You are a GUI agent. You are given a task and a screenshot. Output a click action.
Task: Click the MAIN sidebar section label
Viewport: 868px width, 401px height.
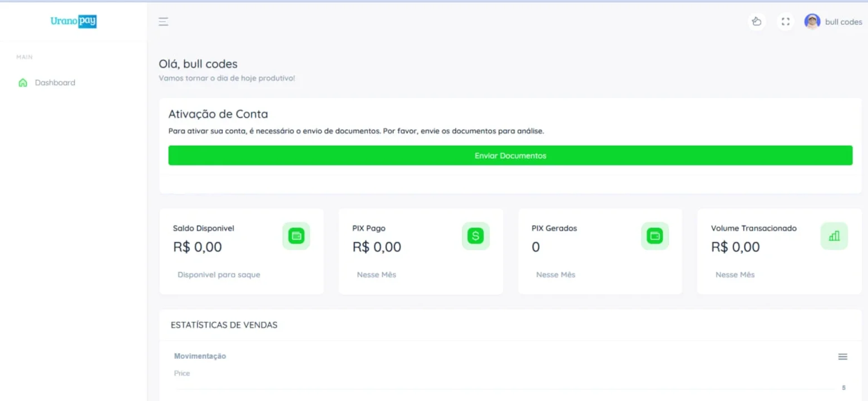(24, 57)
